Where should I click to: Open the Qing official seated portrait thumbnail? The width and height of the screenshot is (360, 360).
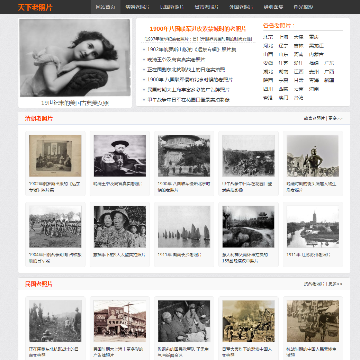pyautogui.click(x=120, y=156)
